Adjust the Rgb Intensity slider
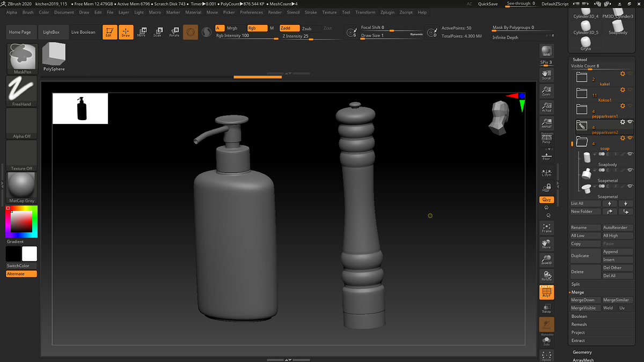The width and height of the screenshot is (644, 362). [x=246, y=36]
